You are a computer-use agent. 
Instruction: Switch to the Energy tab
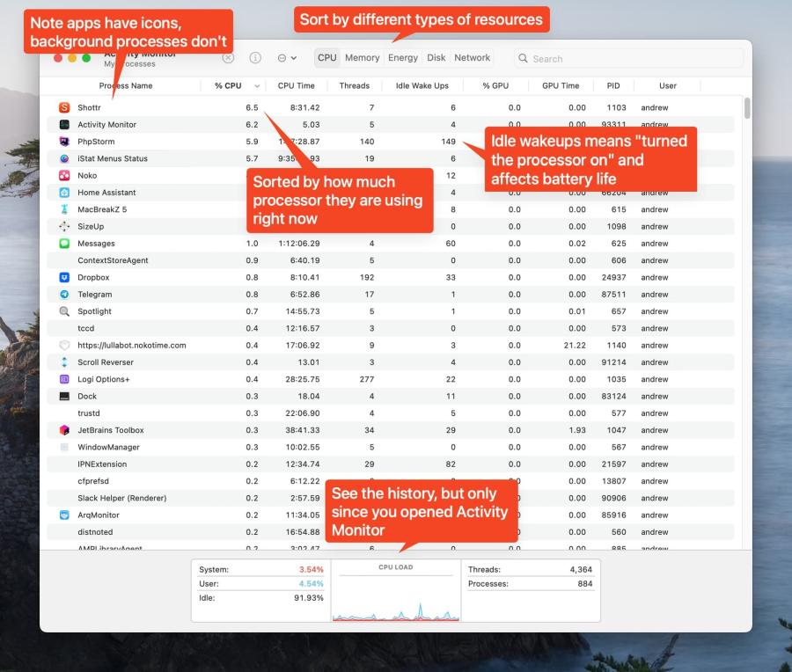[402, 57]
